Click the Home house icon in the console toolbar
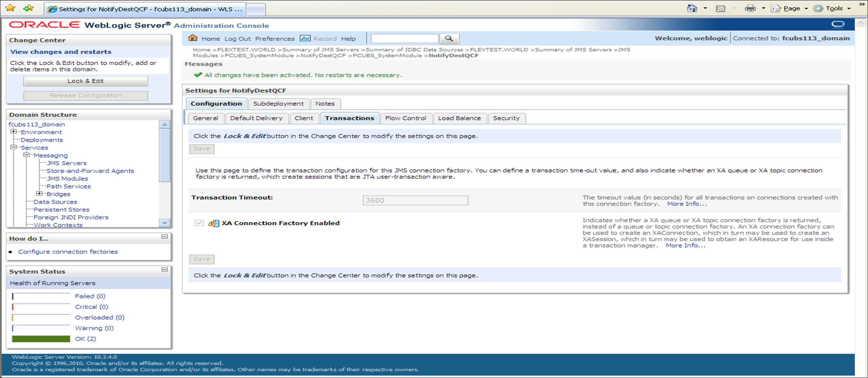The width and height of the screenshot is (868, 378). pyautogui.click(x=192, y=38)
